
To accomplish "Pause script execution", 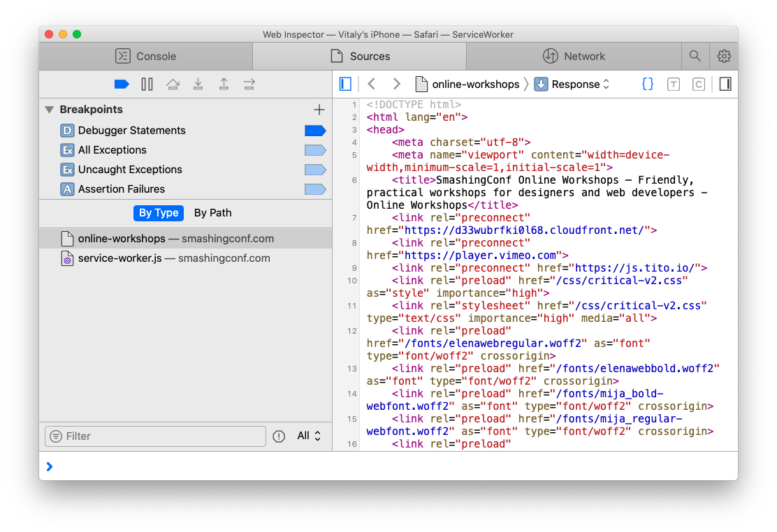I will click(147, 84).
